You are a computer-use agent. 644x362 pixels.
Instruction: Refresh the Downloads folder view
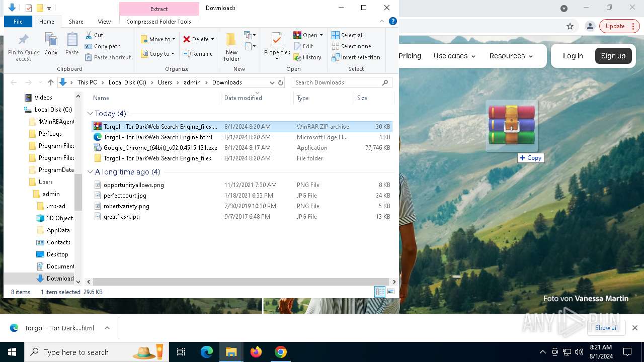pos(281,82)
